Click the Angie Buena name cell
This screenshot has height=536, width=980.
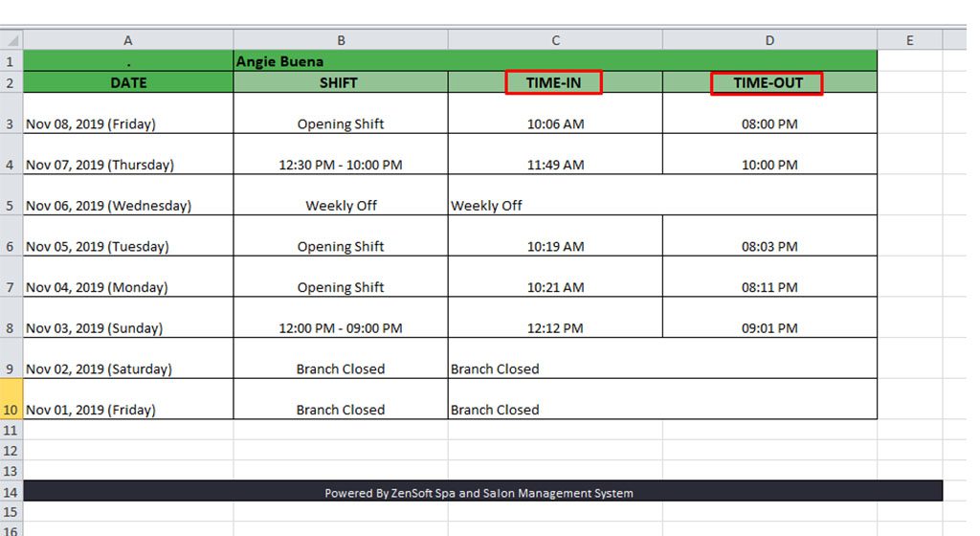click(x=555, y=61)
